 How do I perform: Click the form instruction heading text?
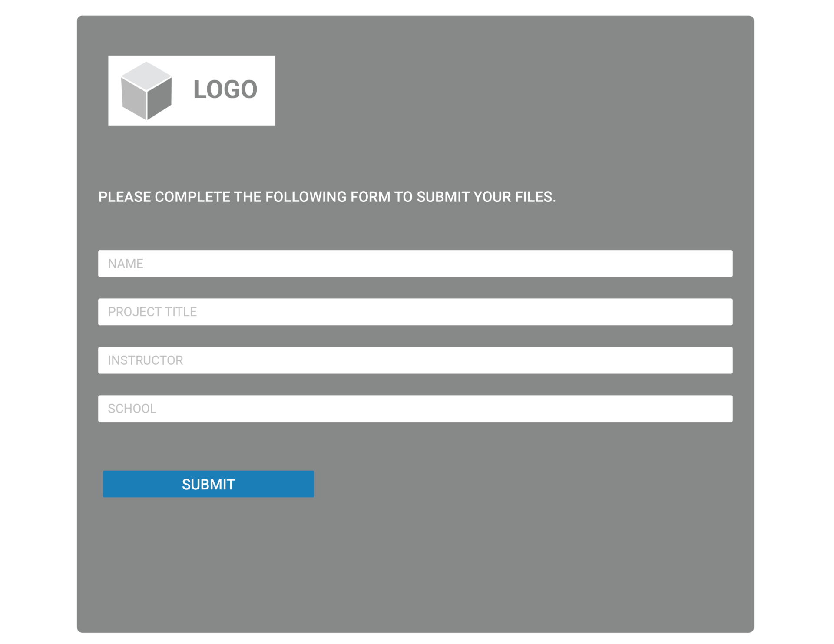[327, 197]
